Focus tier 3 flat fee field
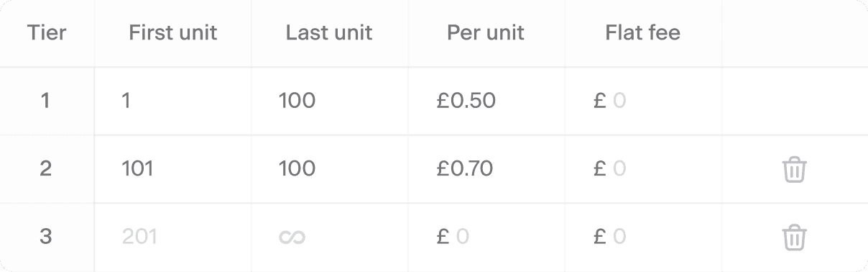868x272 pixels. [643, 237]
